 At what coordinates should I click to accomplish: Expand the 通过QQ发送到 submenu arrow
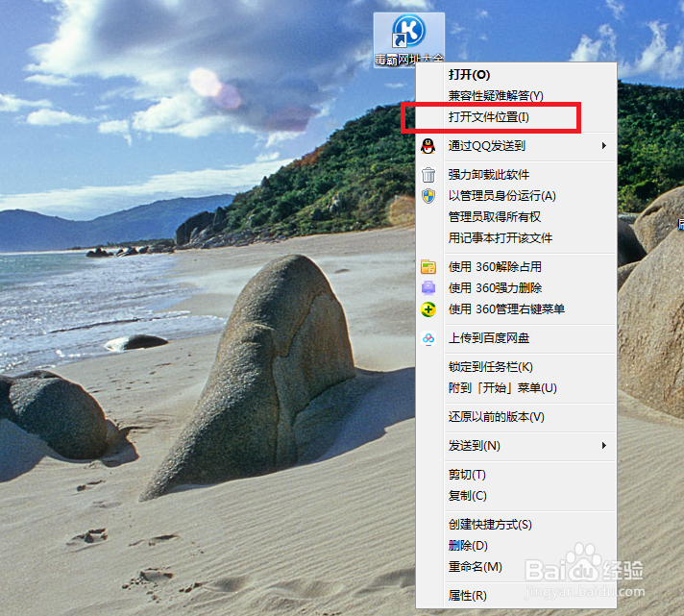[604, 145]
